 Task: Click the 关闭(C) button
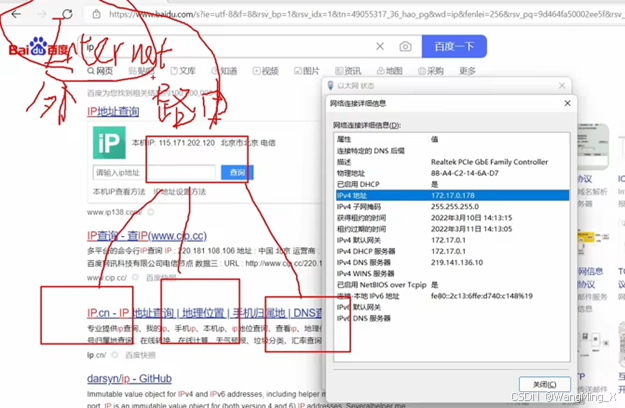click(544, 384)
